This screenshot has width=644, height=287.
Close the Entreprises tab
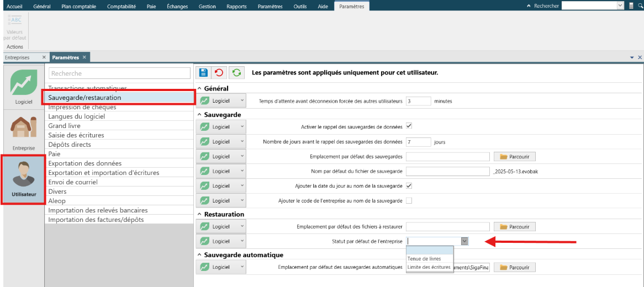pos(44,57)
